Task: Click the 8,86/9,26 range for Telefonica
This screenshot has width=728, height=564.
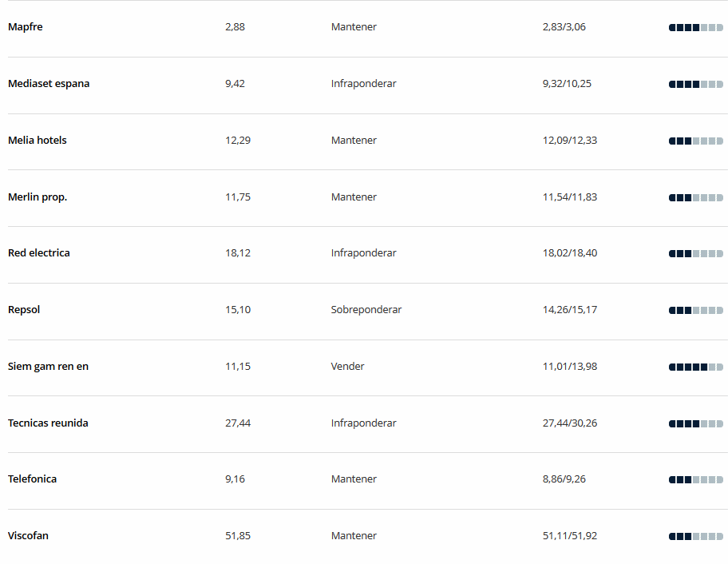Action: coord(564,479)
